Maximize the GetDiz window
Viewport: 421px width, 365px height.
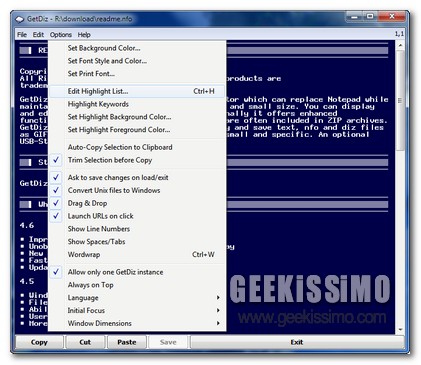(370, 16)
